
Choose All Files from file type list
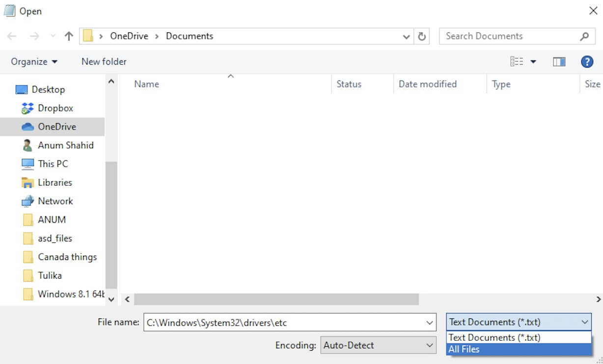coord(464,349)
